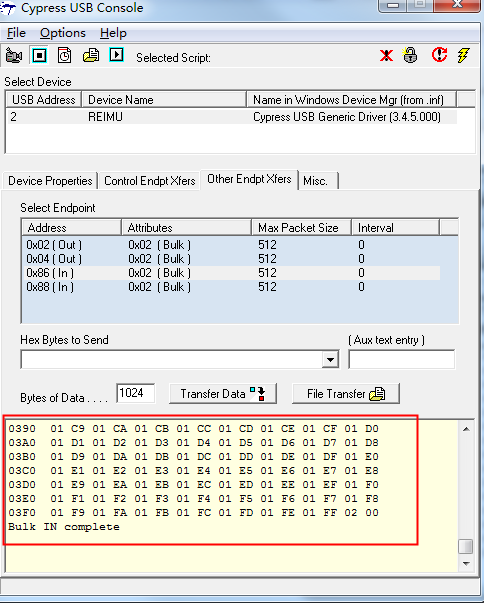Click the output pane scrollbar thumb
Screen dimensions: 484x603
point(466,547)
